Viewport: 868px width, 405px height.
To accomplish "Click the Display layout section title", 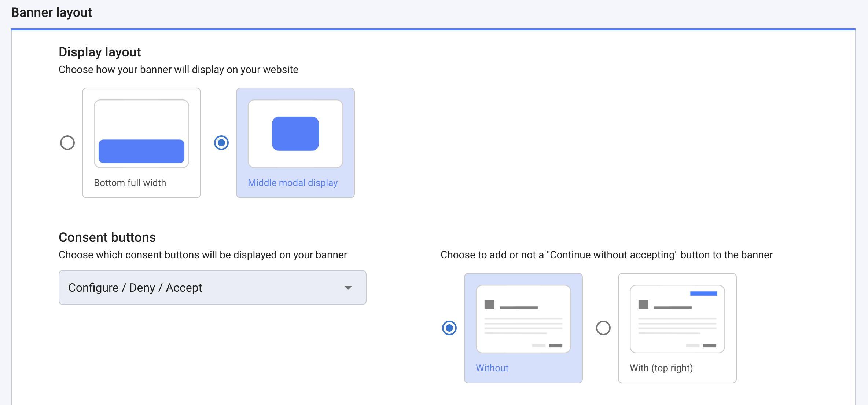I will pyautogui.click(x=99, y=52).
